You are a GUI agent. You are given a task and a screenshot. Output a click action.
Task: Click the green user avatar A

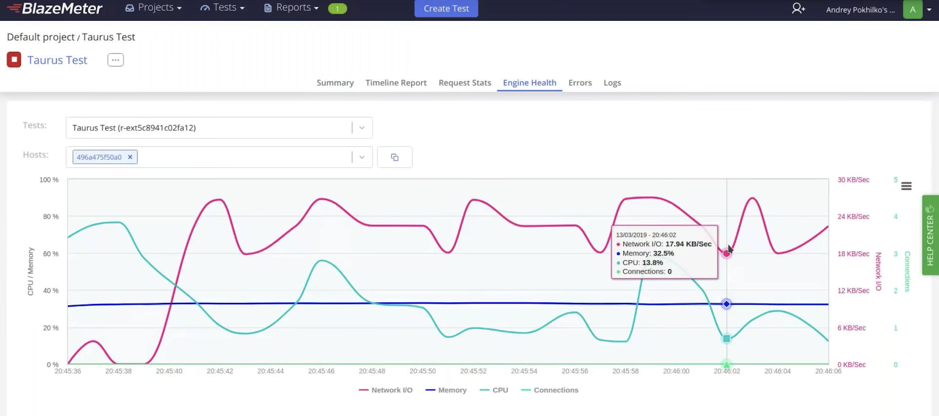click(x=913, y=9)
